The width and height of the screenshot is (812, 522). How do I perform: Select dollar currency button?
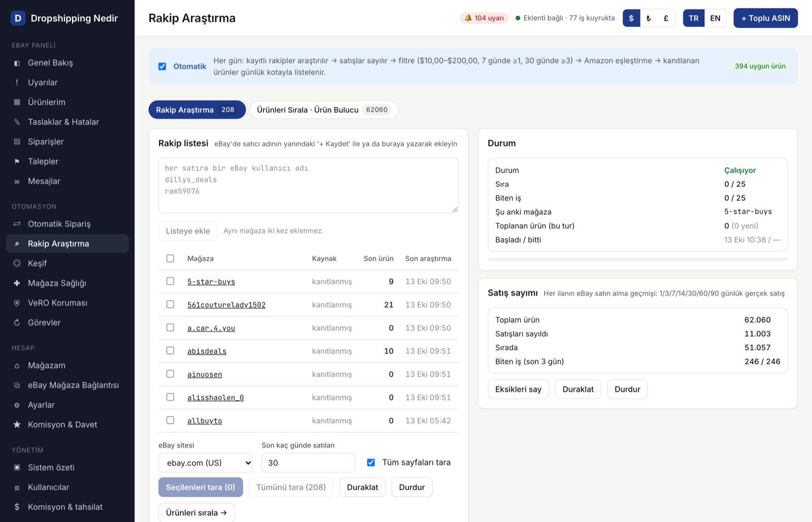[x=631, y=18]
